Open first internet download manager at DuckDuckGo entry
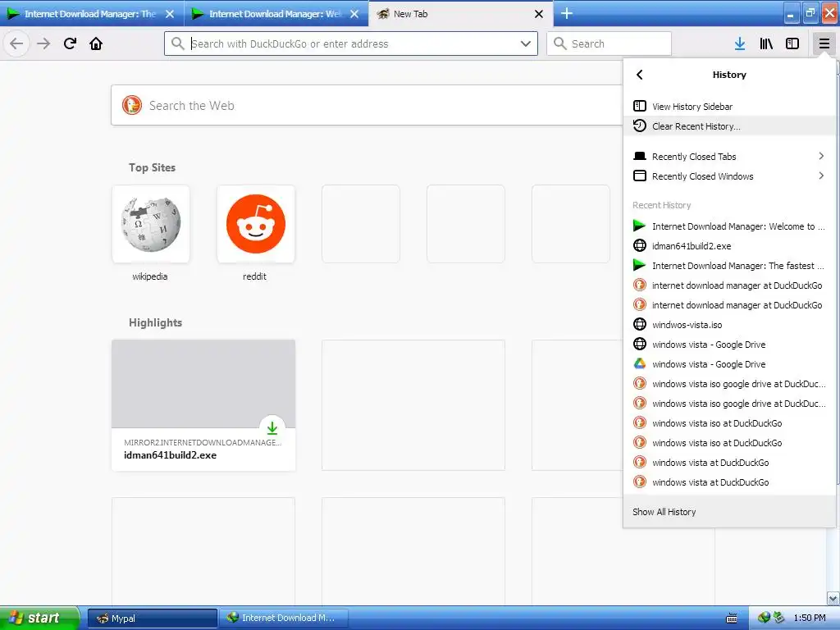This screenshot has width=840, height=630. (729, 285)
